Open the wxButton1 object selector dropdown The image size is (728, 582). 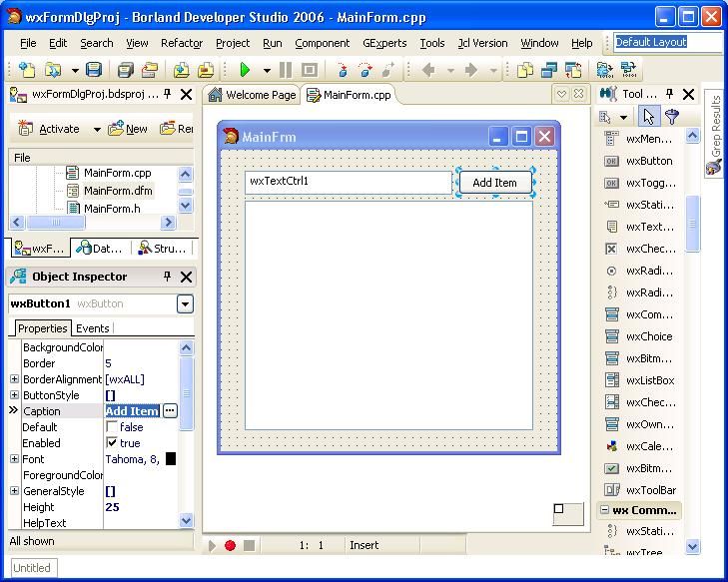[x=185, y=304]
